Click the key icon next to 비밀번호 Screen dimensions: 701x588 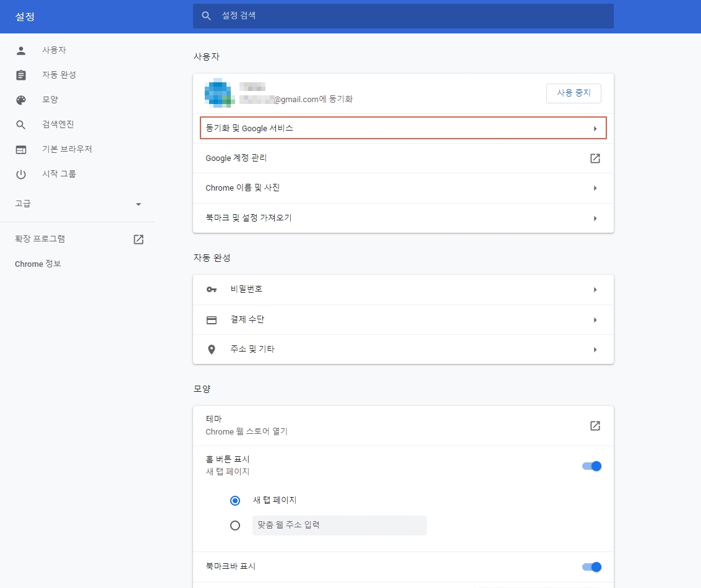(x=212, y=290)
